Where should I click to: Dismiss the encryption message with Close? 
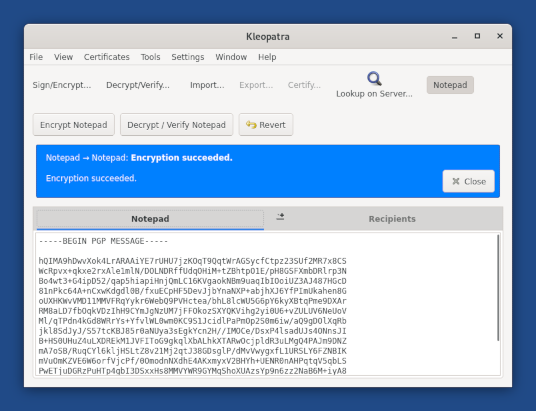coord(468,181)
